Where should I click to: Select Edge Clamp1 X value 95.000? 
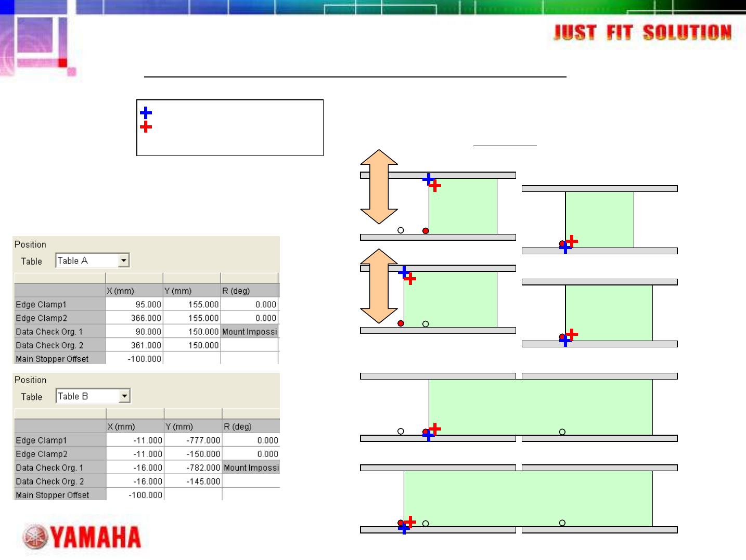coord(134,304)
